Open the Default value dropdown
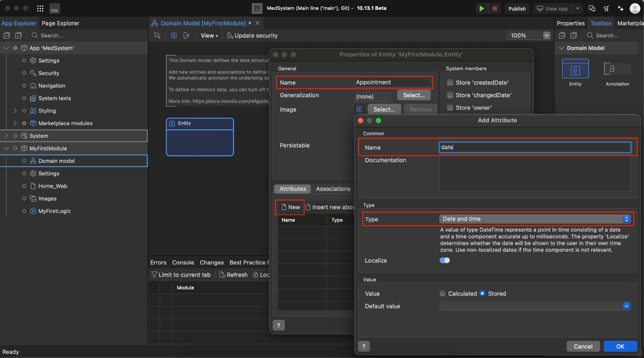The image size is (644, 358). [626, 306]
